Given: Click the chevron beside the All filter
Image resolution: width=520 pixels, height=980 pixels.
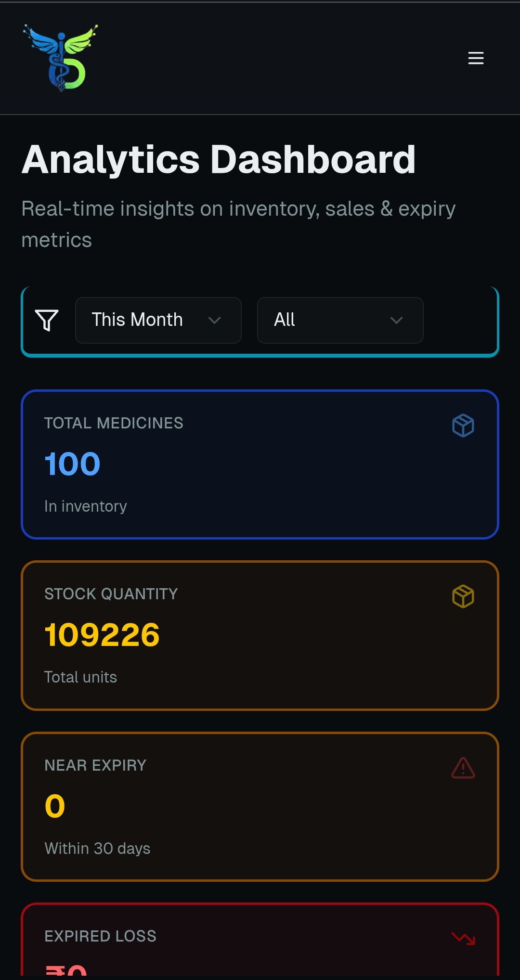Looking at the screenshot, I should [396, 320].
